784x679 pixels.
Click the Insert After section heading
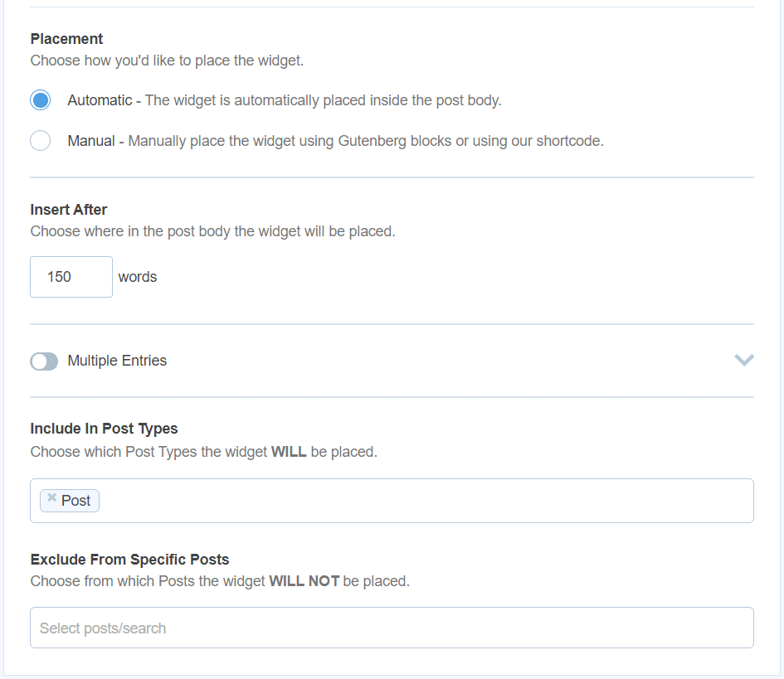[x=69, y=210]
